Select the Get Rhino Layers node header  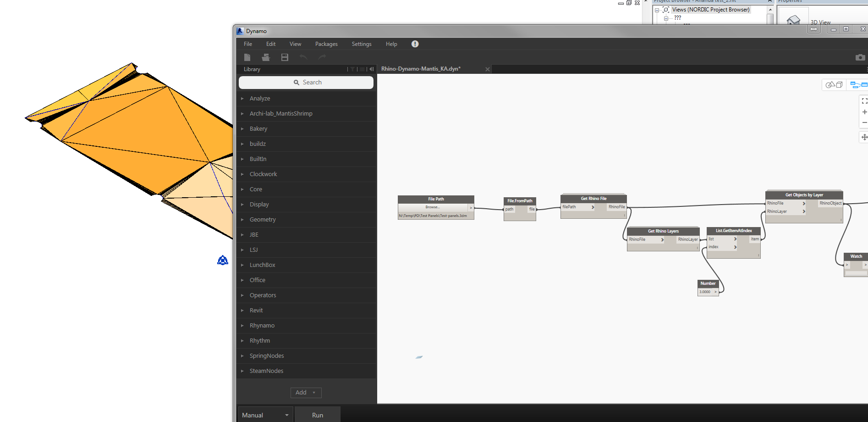pyautogui.click(x=663, y=231)
